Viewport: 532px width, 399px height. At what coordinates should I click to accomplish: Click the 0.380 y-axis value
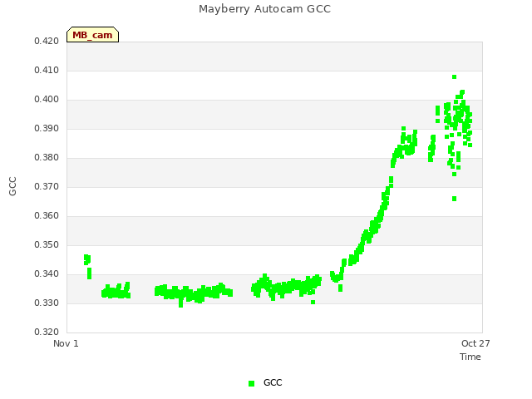tap(47, 158)
